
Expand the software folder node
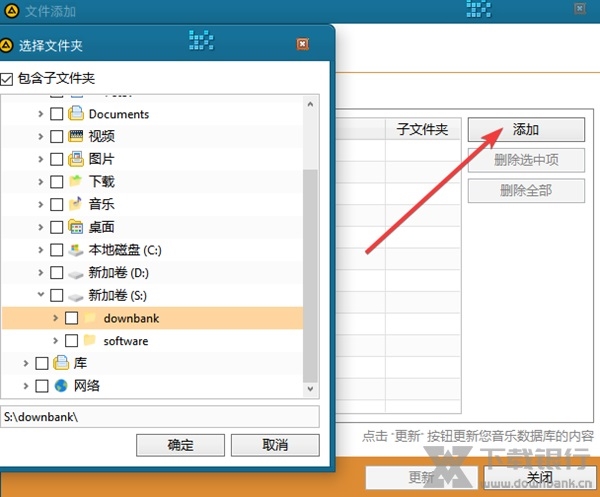pyautogui.click(x=55, y=340)
